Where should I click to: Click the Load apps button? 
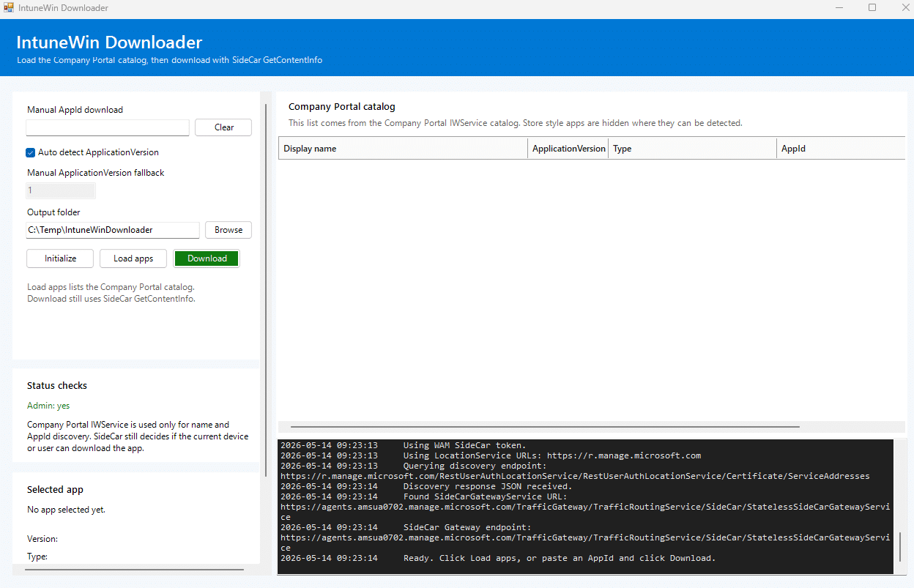point(133,258)
